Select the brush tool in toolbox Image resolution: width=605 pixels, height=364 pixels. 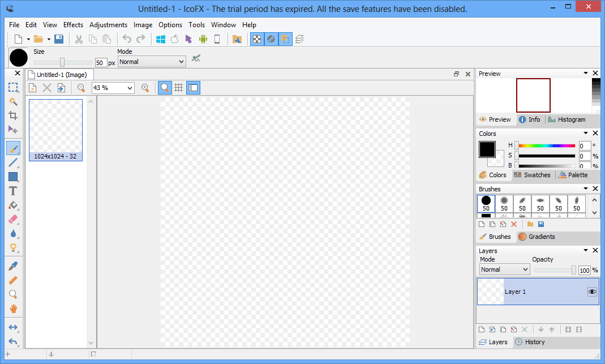13,149
